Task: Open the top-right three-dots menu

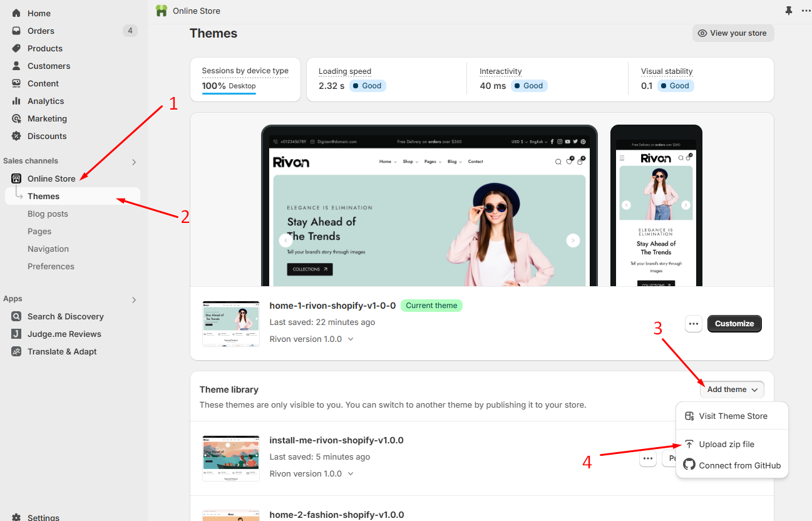Action: pyautogui.click(x=806, y=11)
